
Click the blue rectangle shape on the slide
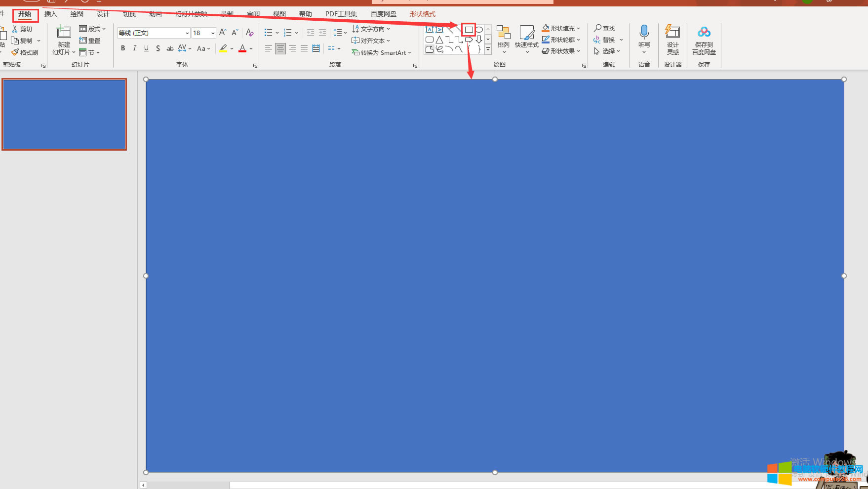(x=495, y=276)
